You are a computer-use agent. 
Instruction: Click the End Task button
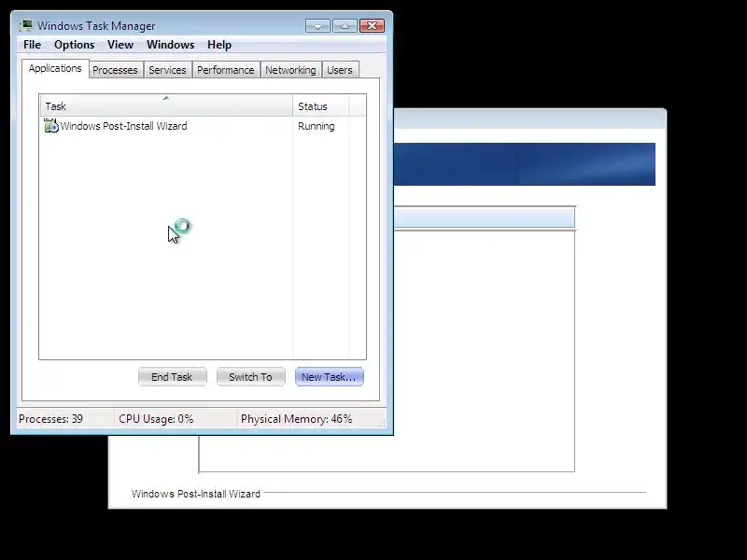[x=172, y=377]
